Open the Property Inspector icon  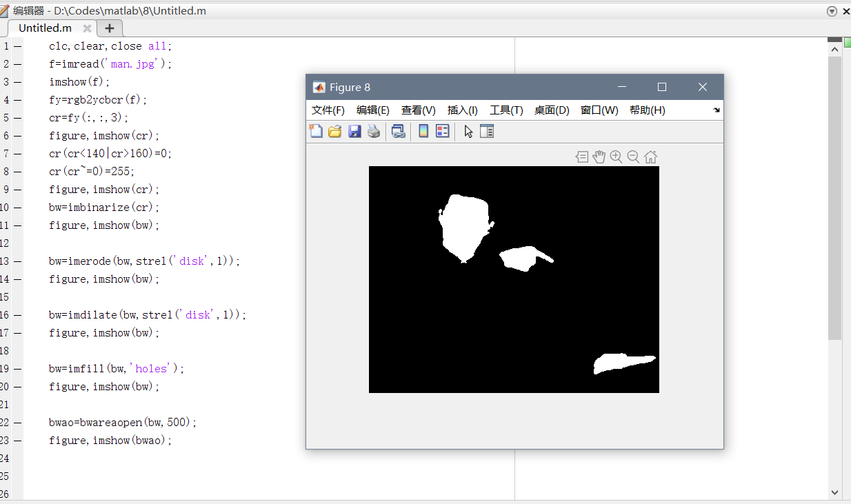pyautogui.click(x=487, y=131)
